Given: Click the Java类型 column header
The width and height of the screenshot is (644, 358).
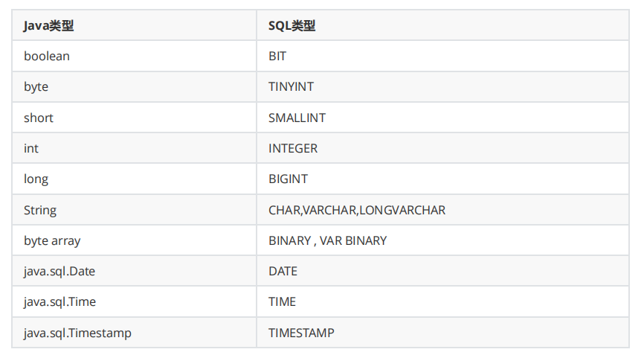Looking at the screenshot, I should (x=49, y=25).
